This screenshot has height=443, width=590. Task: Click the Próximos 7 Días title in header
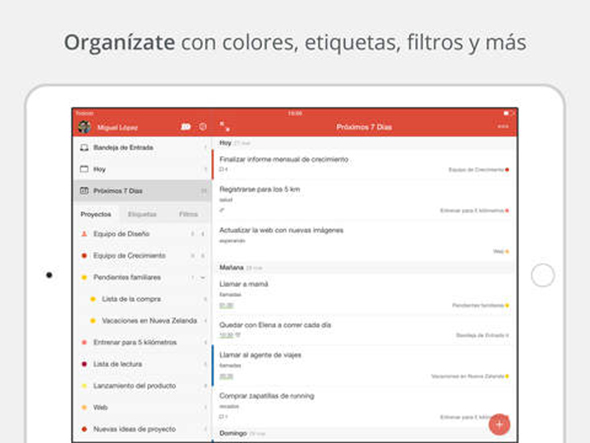364,127
